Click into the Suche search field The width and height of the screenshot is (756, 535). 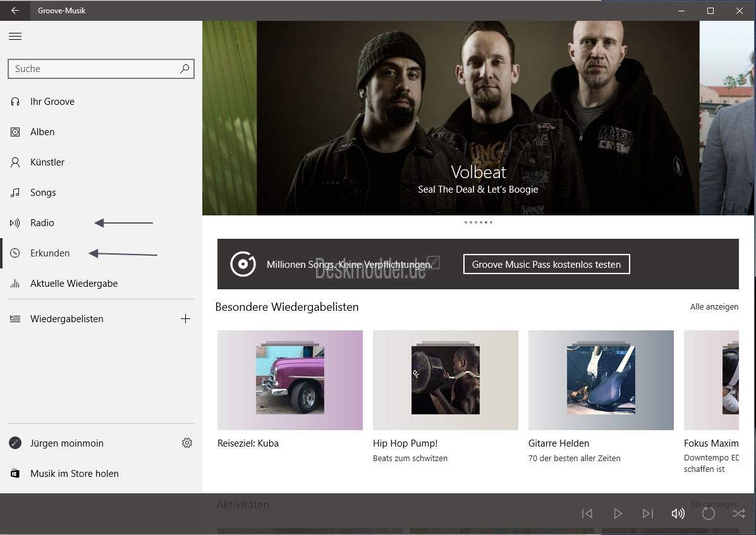tap(101, 69)
